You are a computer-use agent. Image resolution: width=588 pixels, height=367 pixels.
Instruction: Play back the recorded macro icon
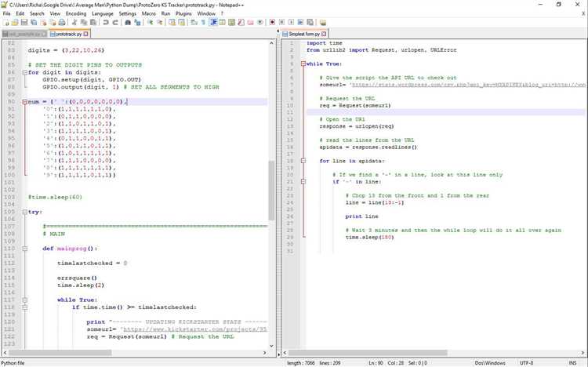tap(291, 23)
